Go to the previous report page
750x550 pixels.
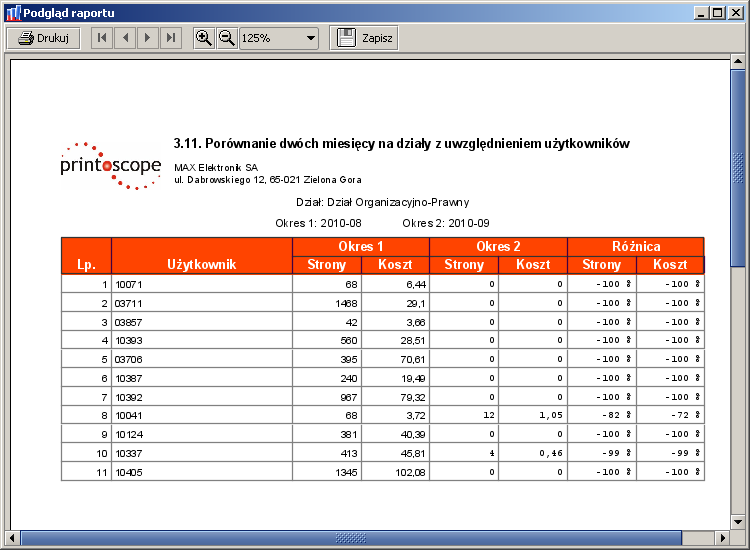click(x=125, y=38)
